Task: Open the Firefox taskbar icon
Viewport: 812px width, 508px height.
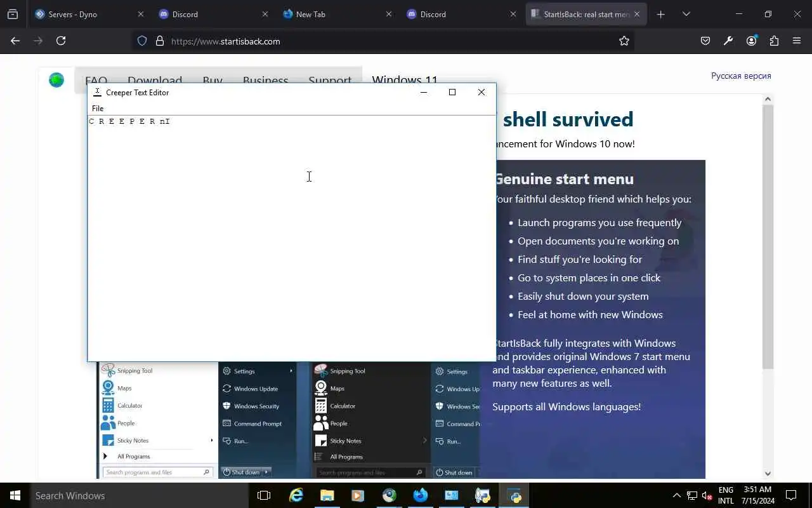Action: point(421,495)
